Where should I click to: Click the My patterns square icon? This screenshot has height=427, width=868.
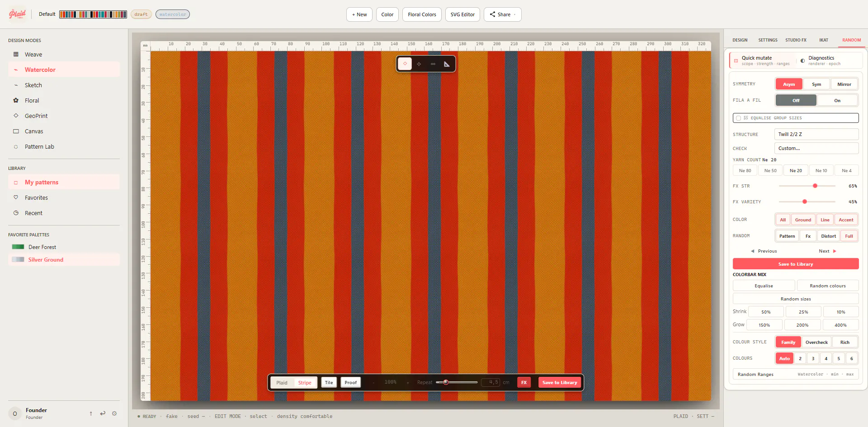pos(16,183)
